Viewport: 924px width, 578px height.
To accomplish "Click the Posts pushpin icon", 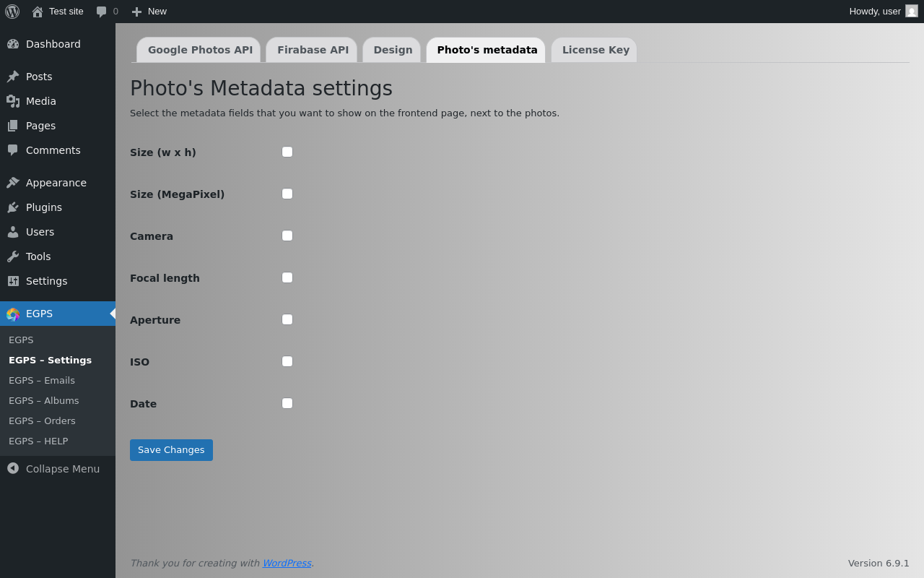I will coord(13,77).
